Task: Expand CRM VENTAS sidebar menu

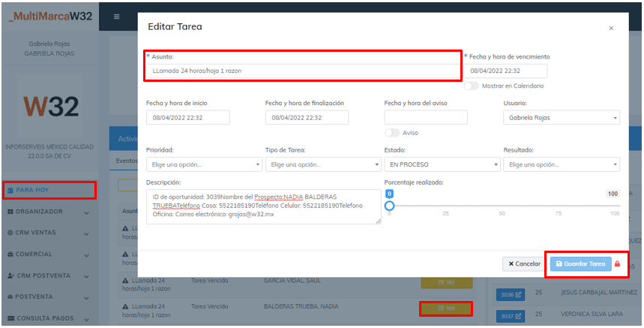Action: click(49, 233)
